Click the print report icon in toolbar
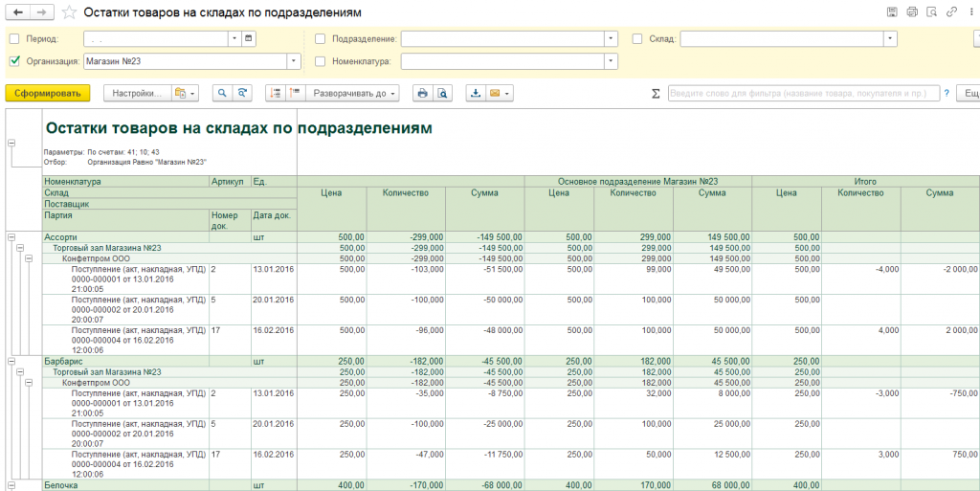The image size is (980, 491). 421,93
